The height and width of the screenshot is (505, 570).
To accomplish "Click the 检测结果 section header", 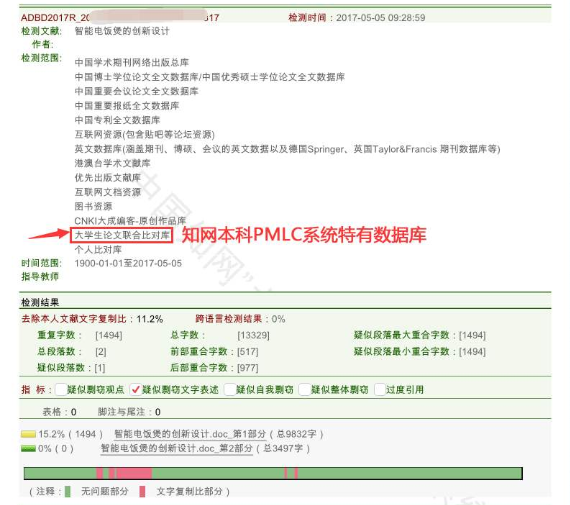I will [x=40, y=302].
